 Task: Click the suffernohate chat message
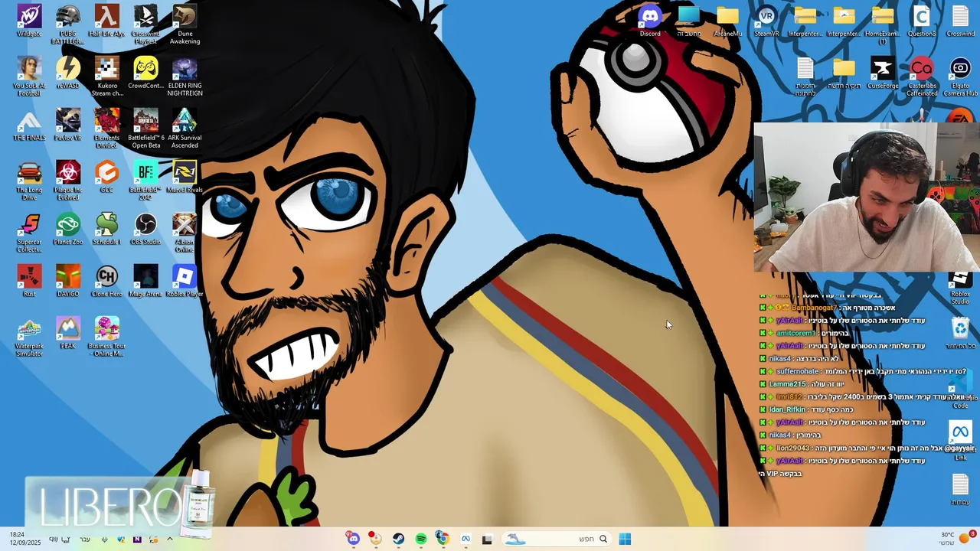pos(863,371)
